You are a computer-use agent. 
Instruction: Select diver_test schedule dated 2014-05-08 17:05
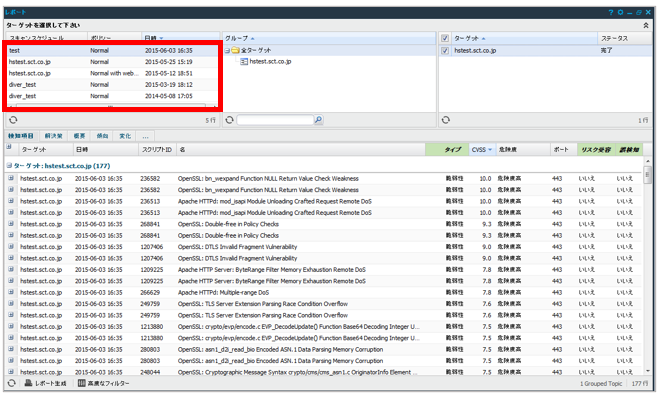[112, 96]
